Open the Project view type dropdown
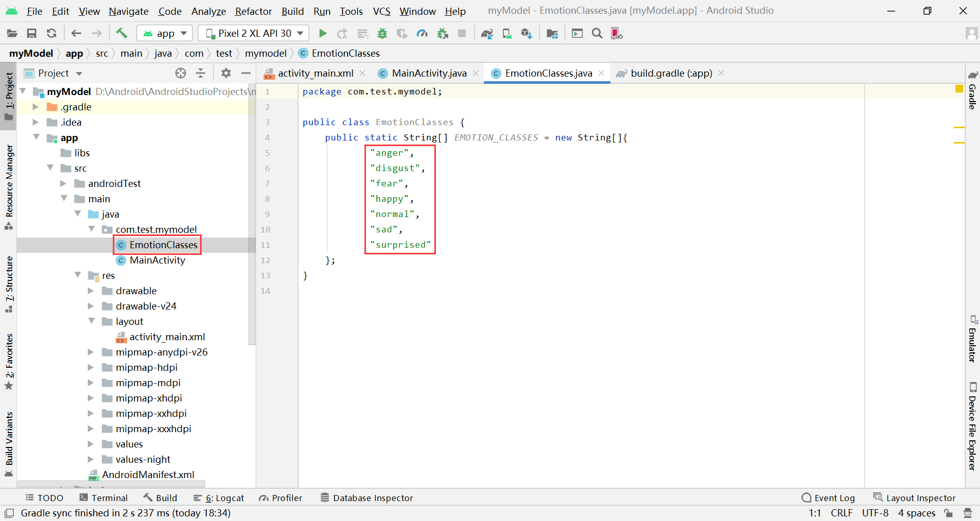 pyautogui.click(x=54, y=73)
